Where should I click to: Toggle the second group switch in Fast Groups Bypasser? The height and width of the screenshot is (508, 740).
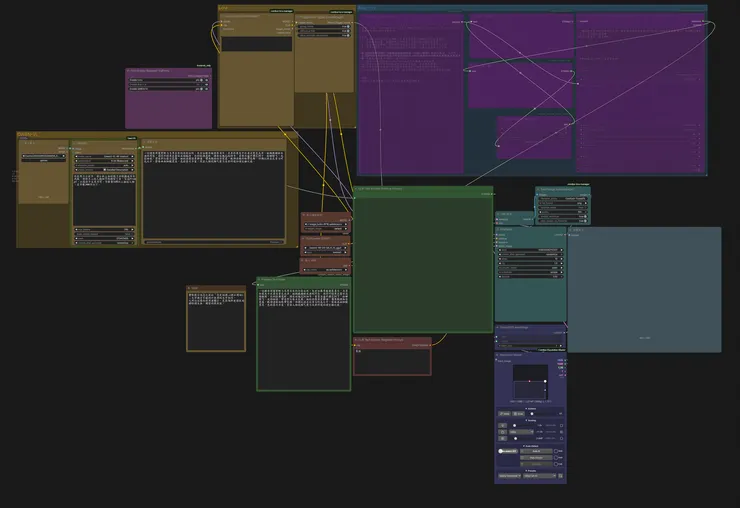coord(201,85)
